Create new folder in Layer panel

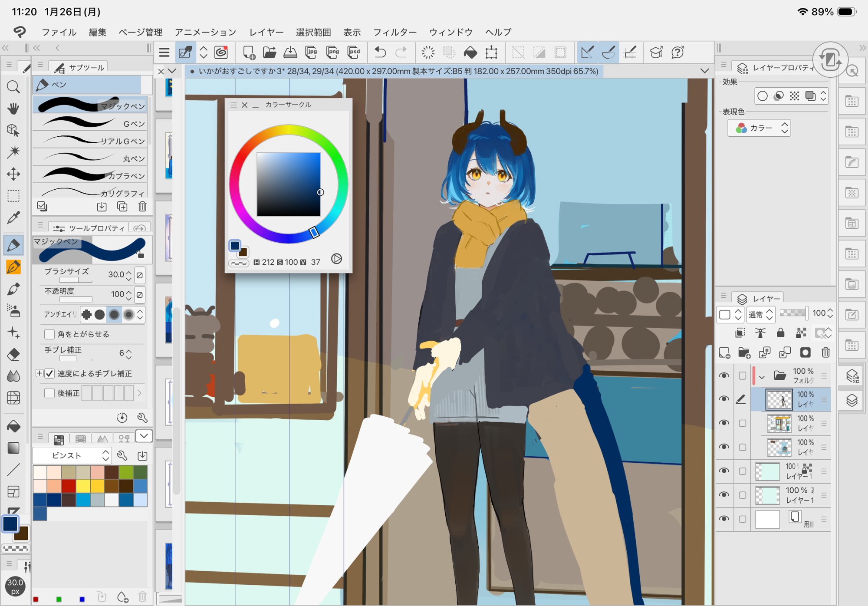click(744, 352)
